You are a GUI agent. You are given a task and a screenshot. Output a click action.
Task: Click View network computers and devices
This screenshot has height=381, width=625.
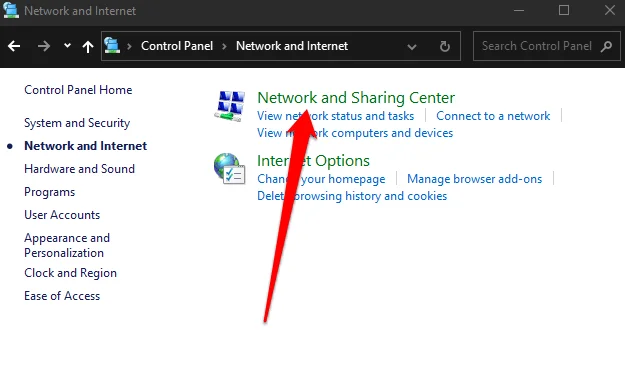(355, 133)
